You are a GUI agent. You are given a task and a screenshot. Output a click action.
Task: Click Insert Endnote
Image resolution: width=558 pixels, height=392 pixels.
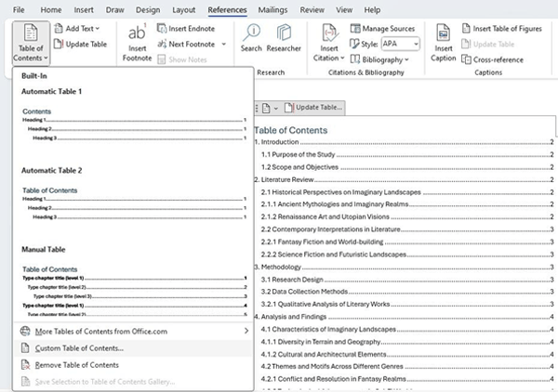pos(186,29)
